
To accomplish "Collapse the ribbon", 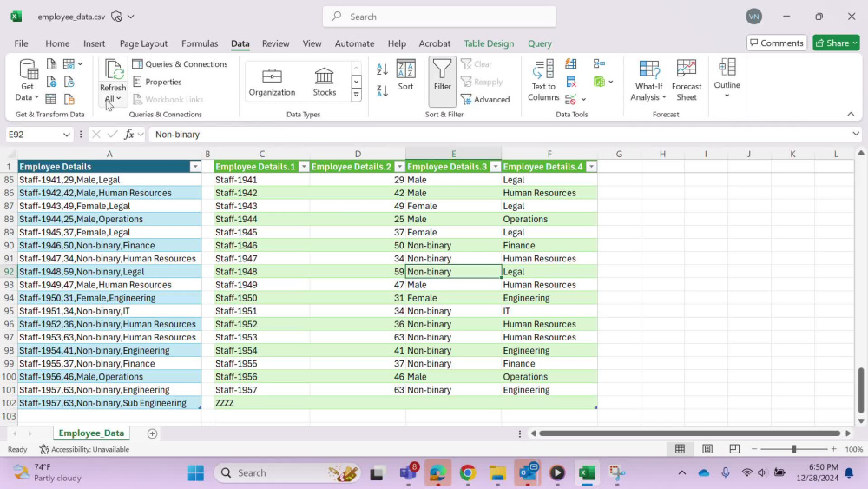I will pos(851,114).
